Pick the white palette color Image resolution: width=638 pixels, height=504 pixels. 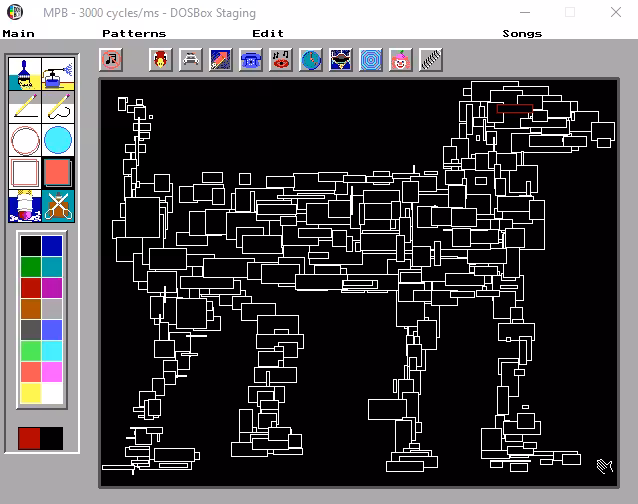tap(52, 393)
